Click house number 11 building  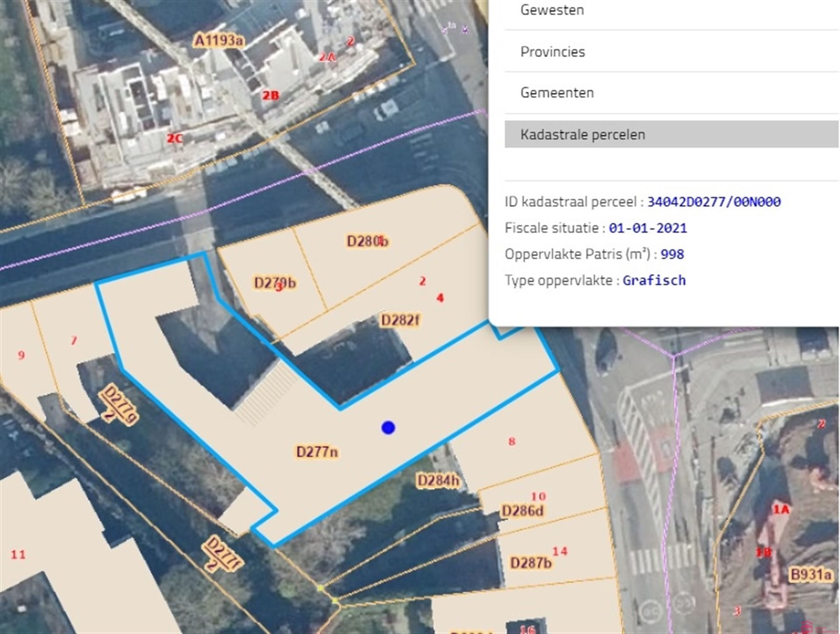coord(18,555)
